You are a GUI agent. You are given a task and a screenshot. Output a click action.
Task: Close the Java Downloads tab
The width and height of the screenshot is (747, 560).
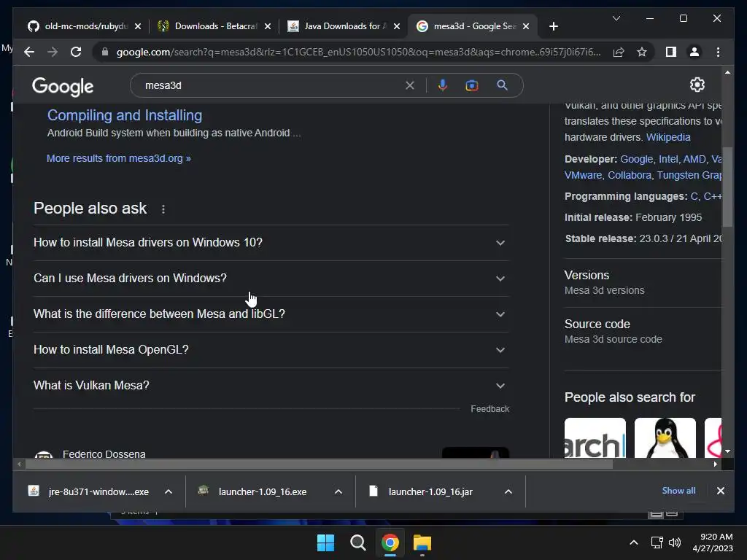click(x=396, y=26)
